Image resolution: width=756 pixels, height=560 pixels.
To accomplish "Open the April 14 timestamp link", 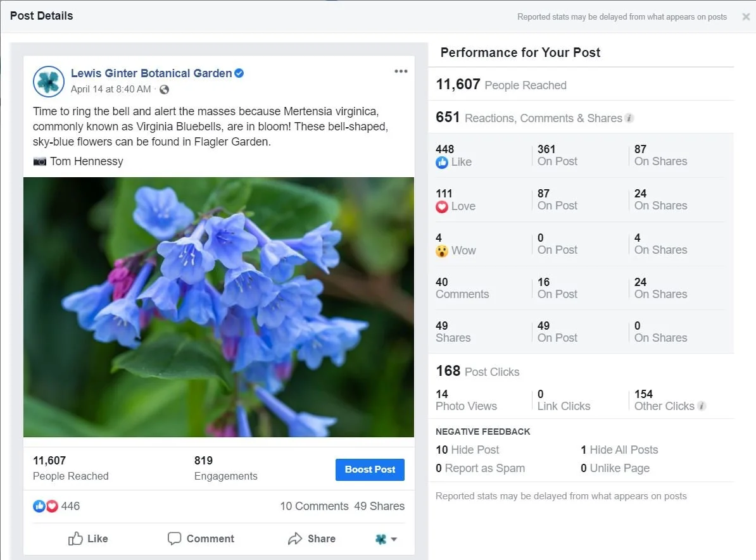I will (x=110, y=89).
